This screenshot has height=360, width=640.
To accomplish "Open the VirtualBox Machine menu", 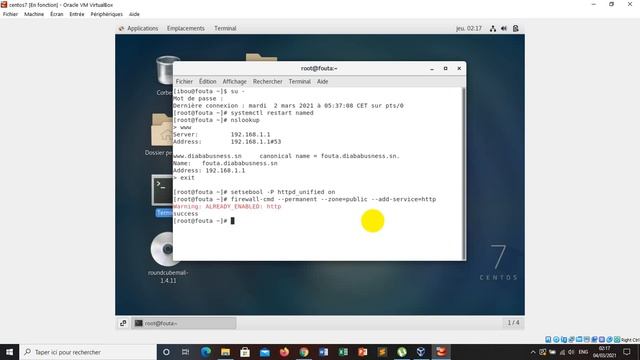I will (x=34, y=14).
